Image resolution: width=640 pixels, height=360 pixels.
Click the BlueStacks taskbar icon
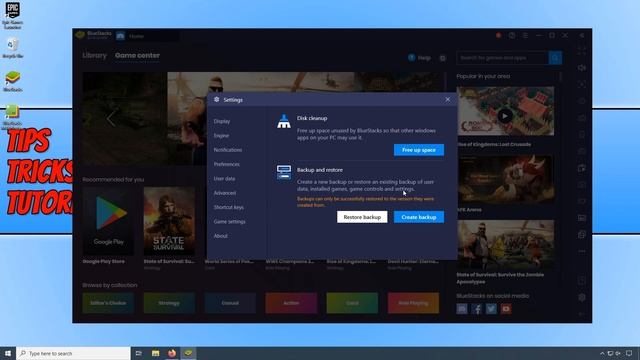(x=188, y=353)
